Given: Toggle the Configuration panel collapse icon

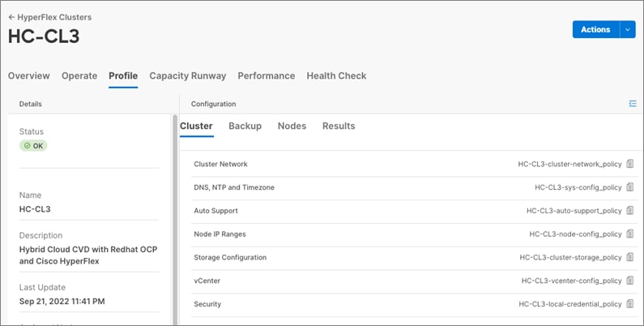Looking at the screenshot, I should click(x=633, y=104).
